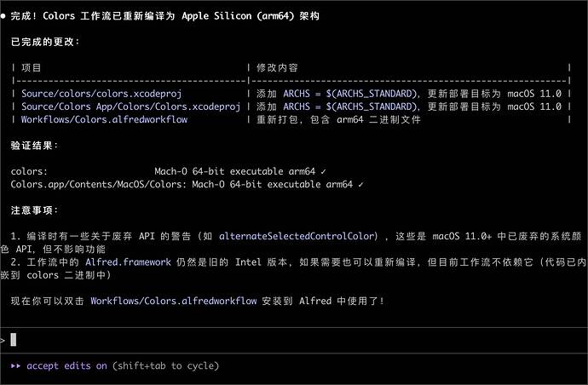
Task: Click the ARCHS = $(ARCHS_STANDARD) text in colors.xcodeproj row
Action: (350, 94)
